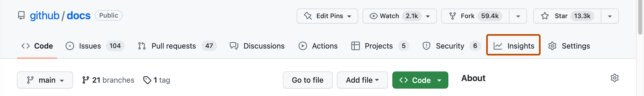The width and height of the screenshot is (644, 96).
Task: Star the docs repository
Action: pyautogui.click(x=567, y=16)
